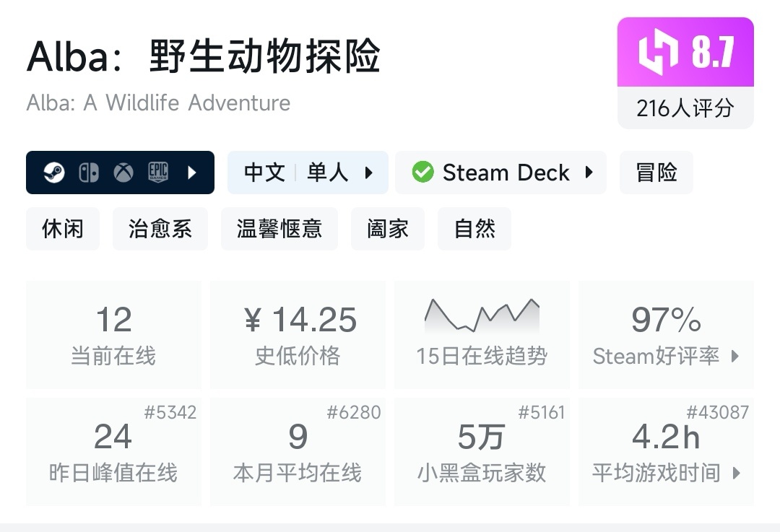Click the 216人评分 link
Image resolution: width=780 pixels, height=532 pixels.
685,108
